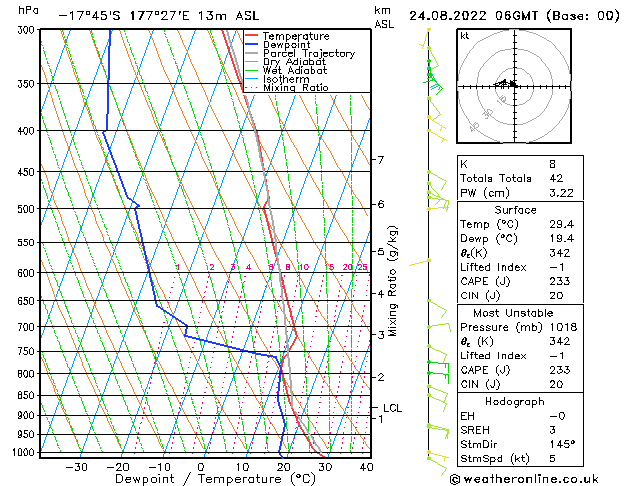
Task: Click the 'LCL' marker label
Action: (392, 408)
